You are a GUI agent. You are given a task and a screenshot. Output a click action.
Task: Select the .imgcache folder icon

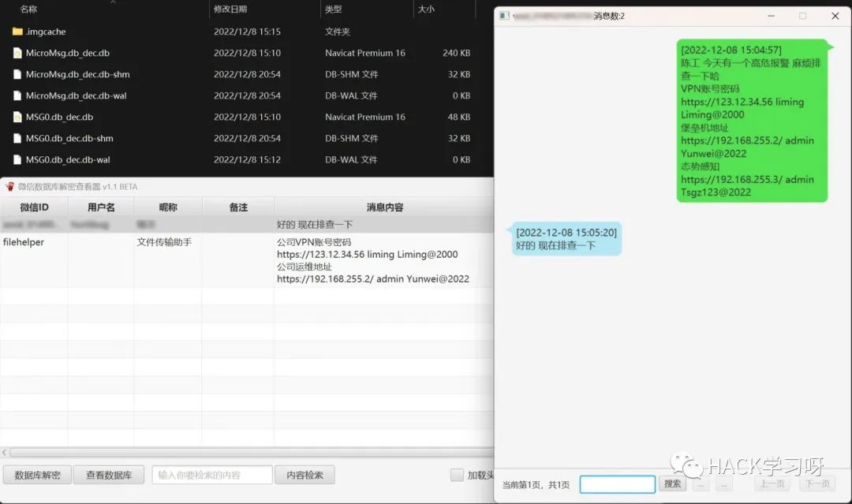pyautogui.click(x=17, y=32)
